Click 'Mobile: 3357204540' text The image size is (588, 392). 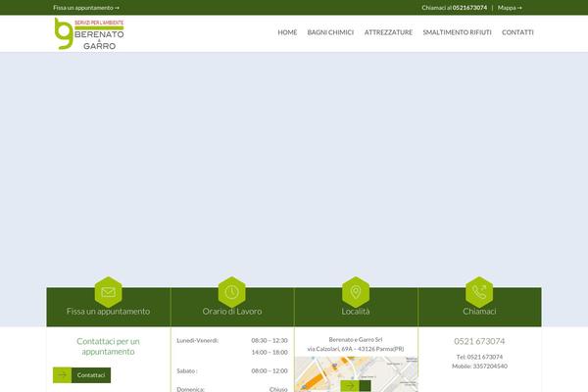(479, 367)
